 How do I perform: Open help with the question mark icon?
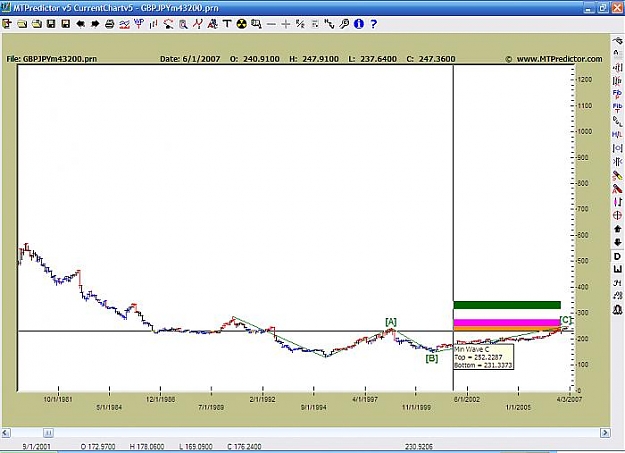coord(373,24)
